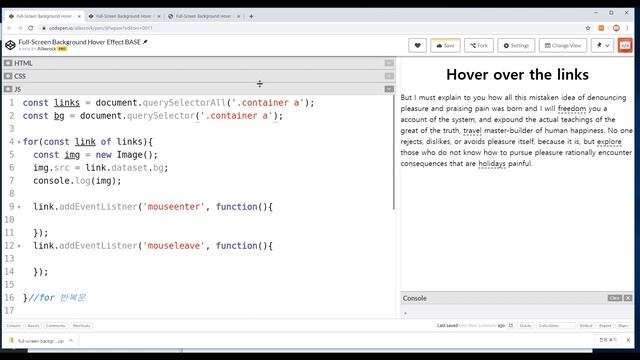640x360 pixels.
Task: Expand the CSS panel dropdown arrow
Action: click(389, 76)
